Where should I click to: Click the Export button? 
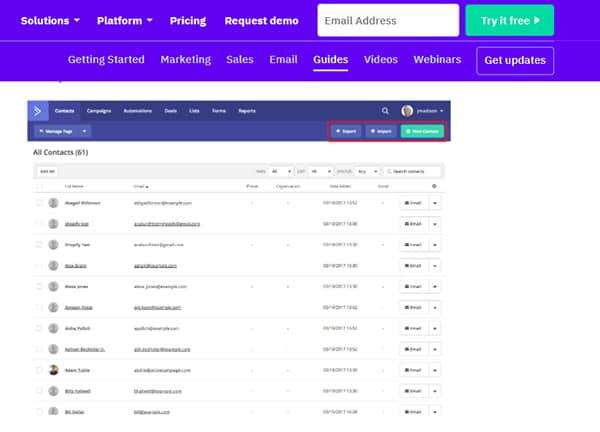[345, 131]
